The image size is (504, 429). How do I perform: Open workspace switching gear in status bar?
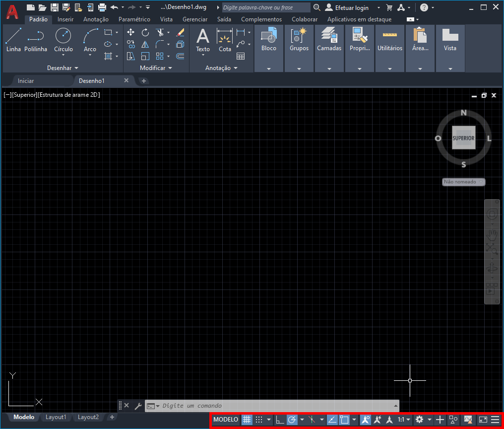click(x=419, y=420)
